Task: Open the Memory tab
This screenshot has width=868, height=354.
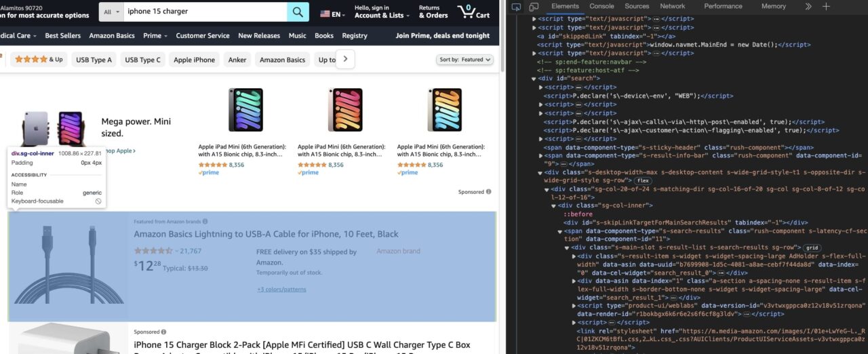Action: [x=774, y=6]
